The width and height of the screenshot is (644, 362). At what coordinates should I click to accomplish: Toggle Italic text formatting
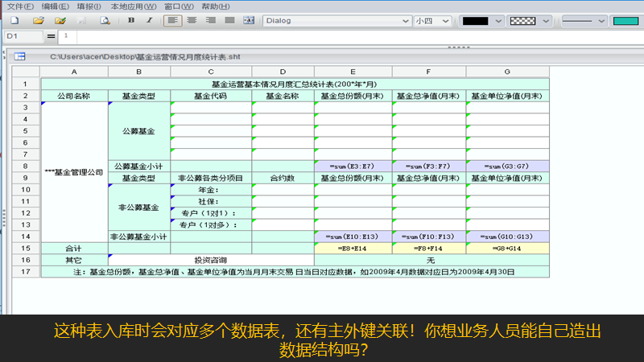point(149,20)
